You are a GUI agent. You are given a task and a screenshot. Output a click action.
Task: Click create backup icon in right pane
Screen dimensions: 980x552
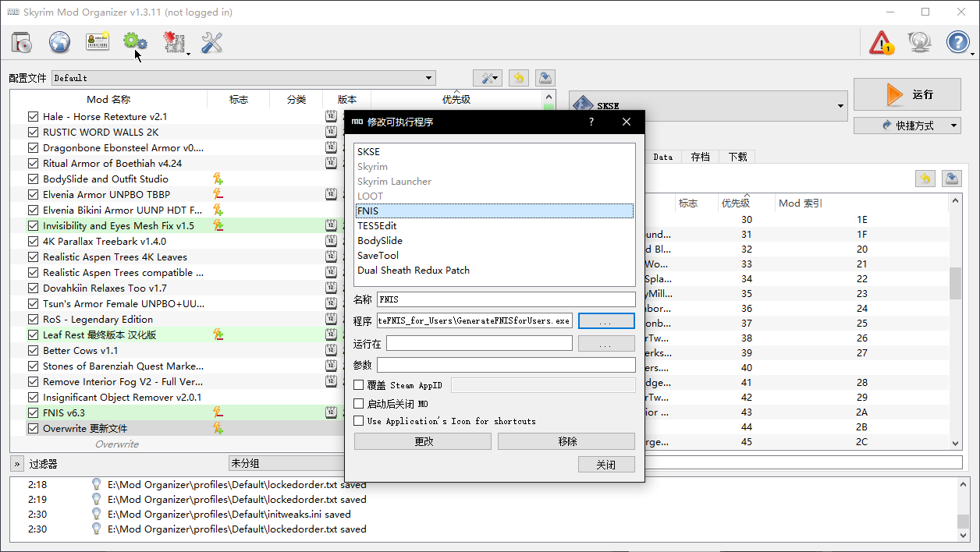tap(952, 179)
